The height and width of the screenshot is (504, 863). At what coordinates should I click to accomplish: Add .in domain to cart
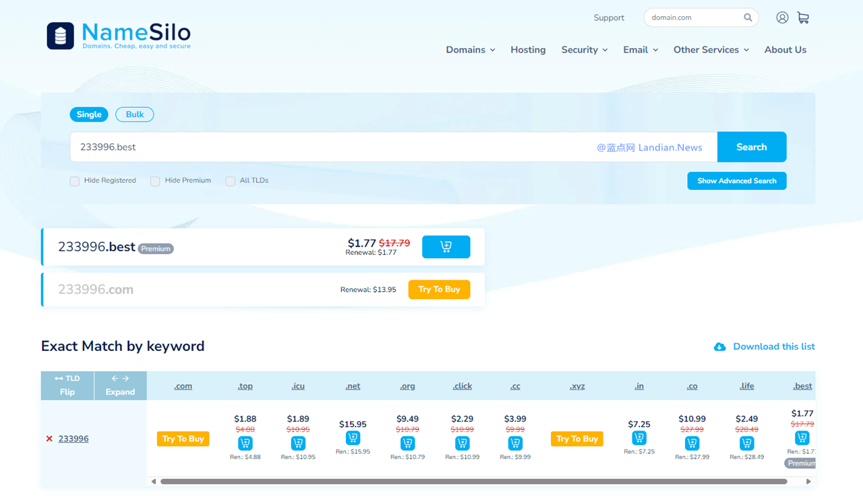639,438
